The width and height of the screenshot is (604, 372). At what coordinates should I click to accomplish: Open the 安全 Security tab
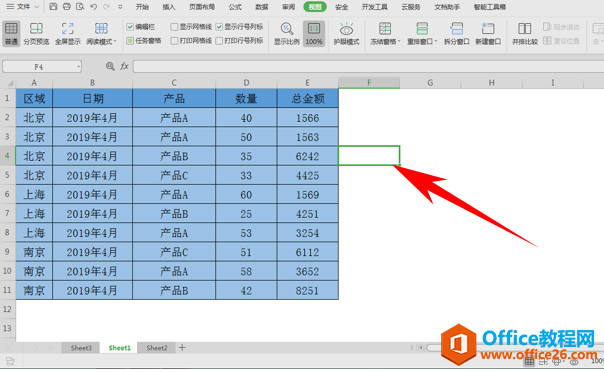click(x=341, y=7)
